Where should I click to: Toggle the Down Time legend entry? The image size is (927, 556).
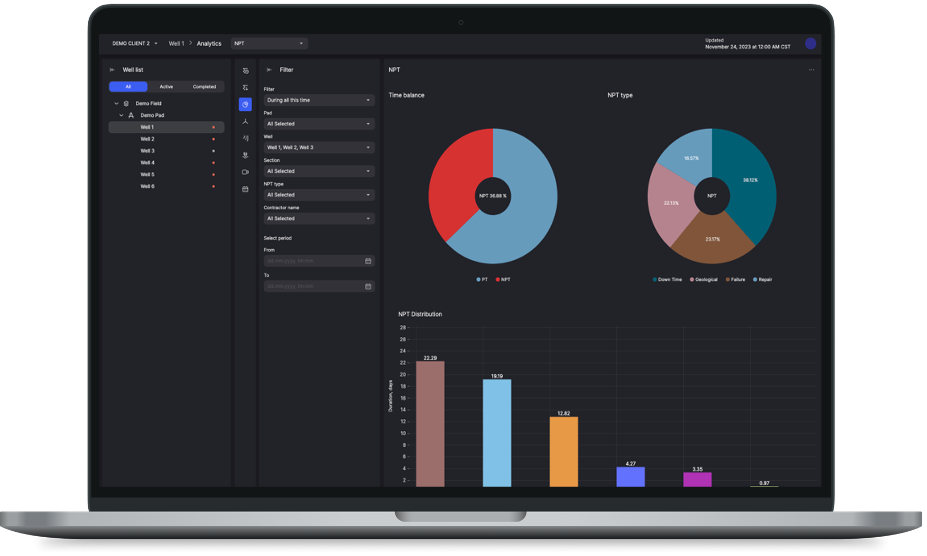(x=667, y=279)
